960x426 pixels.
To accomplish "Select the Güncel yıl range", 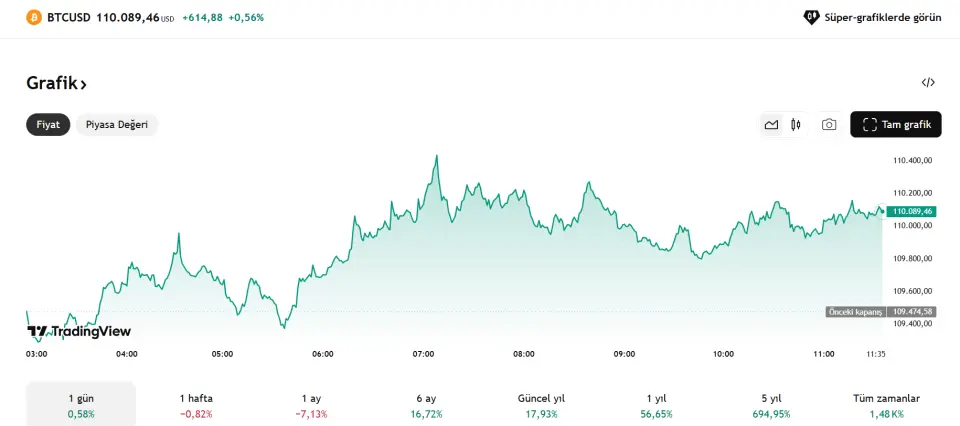I will (543, 405).
